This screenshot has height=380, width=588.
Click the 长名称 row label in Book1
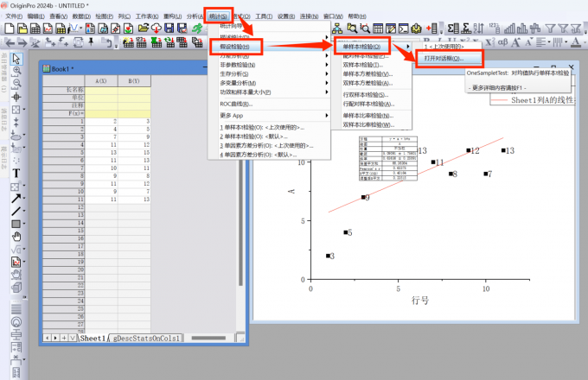[64, 90]
